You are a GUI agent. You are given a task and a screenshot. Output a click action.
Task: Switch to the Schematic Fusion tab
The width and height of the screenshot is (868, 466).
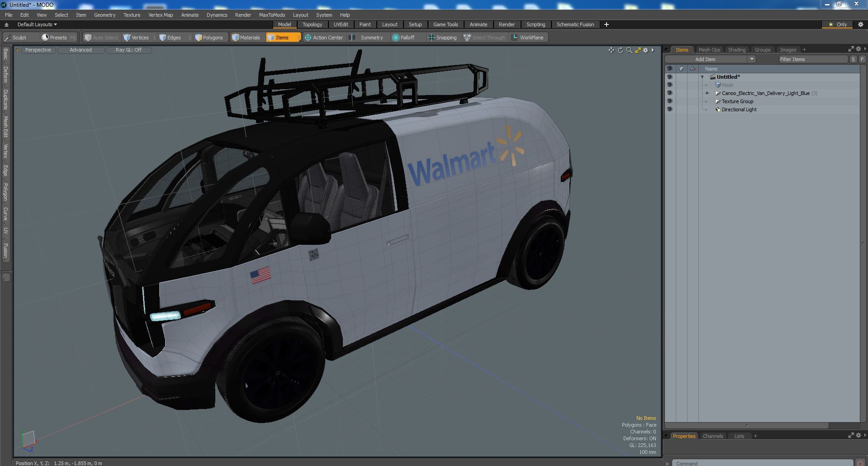point(575,24)
